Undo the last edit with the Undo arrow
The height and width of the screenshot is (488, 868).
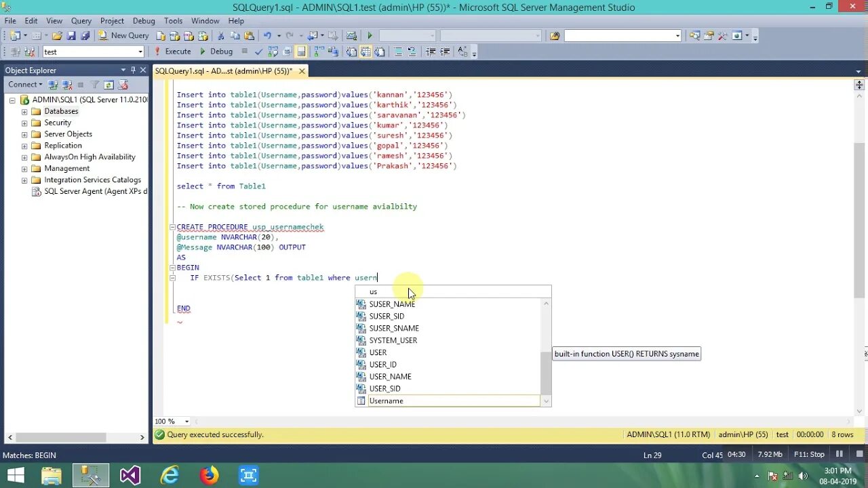(268, 35)
